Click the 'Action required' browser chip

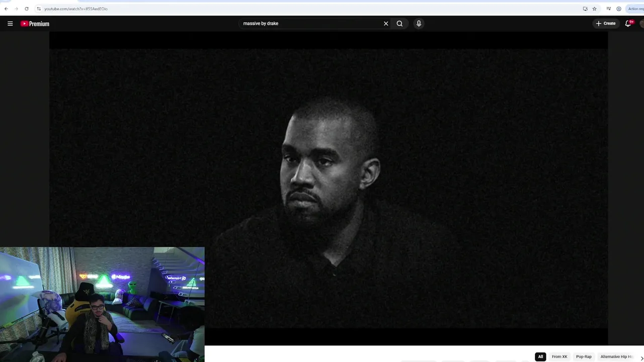click(635, 9)
